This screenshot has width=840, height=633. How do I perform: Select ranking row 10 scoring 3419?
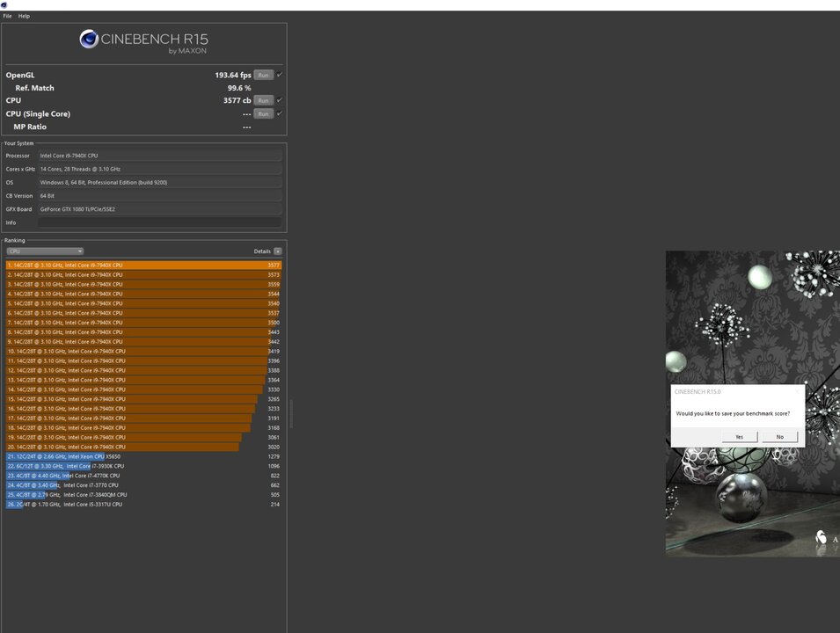pyautogui.click(x=143, y=352)
